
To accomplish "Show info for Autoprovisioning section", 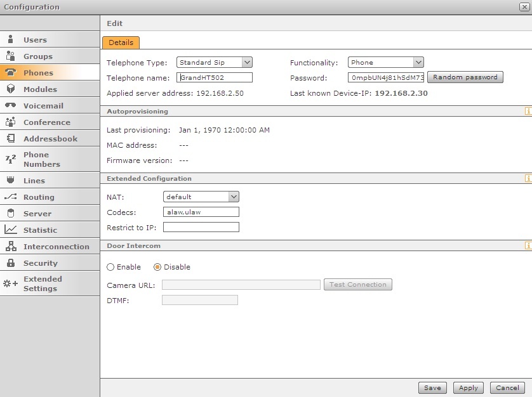I will 528,111.
